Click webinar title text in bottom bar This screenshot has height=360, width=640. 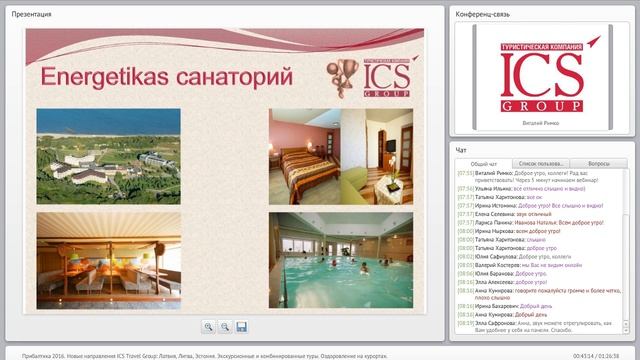click(x=204, y=356)
